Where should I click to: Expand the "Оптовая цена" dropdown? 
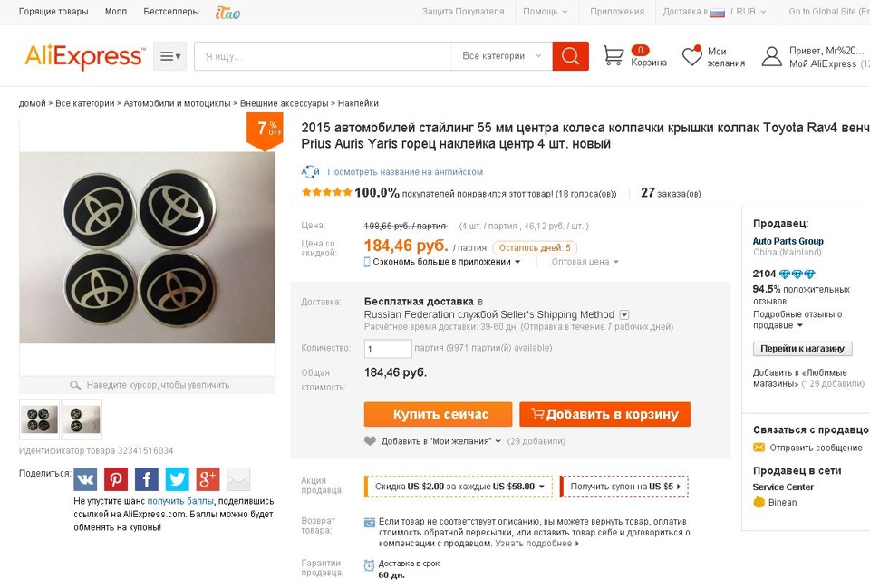click(x=585, y=262)
